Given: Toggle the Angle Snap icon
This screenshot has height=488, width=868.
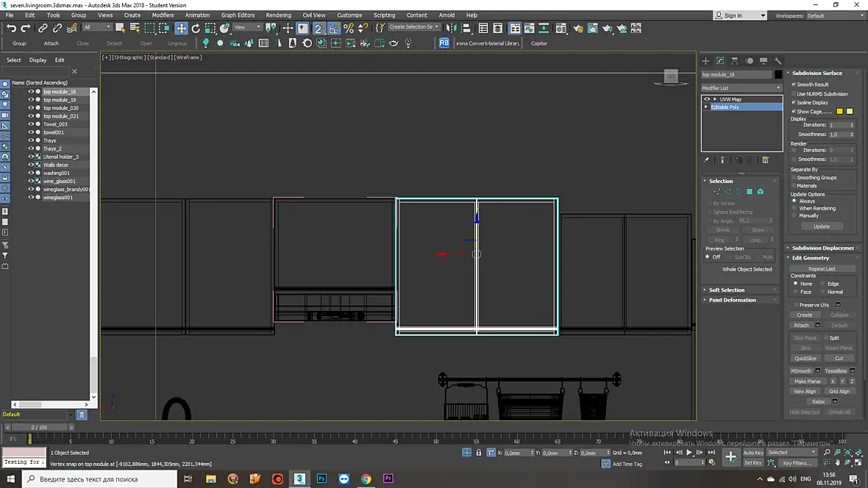Looking at the screenshot, I should point(334,28).
